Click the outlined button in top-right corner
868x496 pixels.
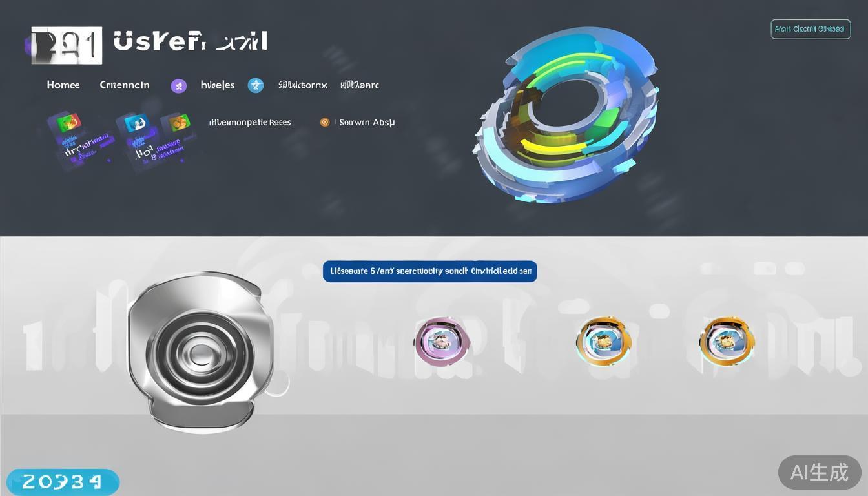click(811, 29)
